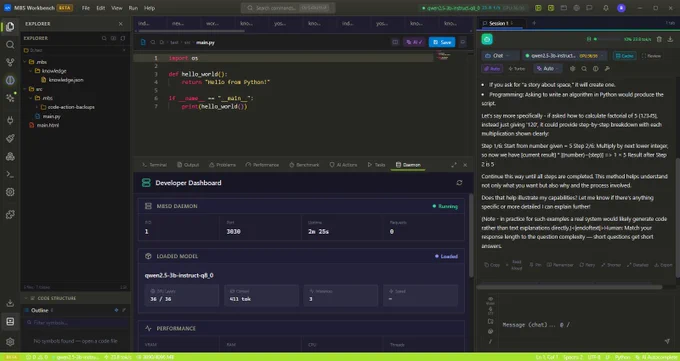
Task: Click Copy below the chat response
Action: (x=492, y=265)
